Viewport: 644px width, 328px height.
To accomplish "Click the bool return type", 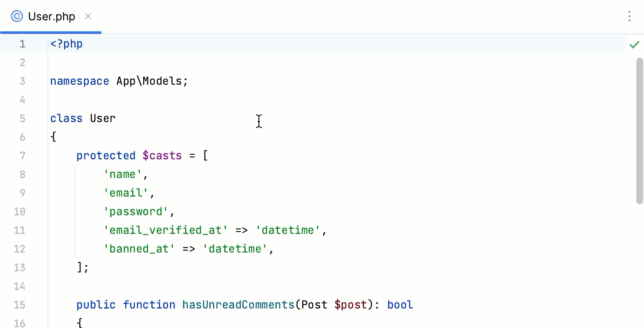I will tap(400, 305).
